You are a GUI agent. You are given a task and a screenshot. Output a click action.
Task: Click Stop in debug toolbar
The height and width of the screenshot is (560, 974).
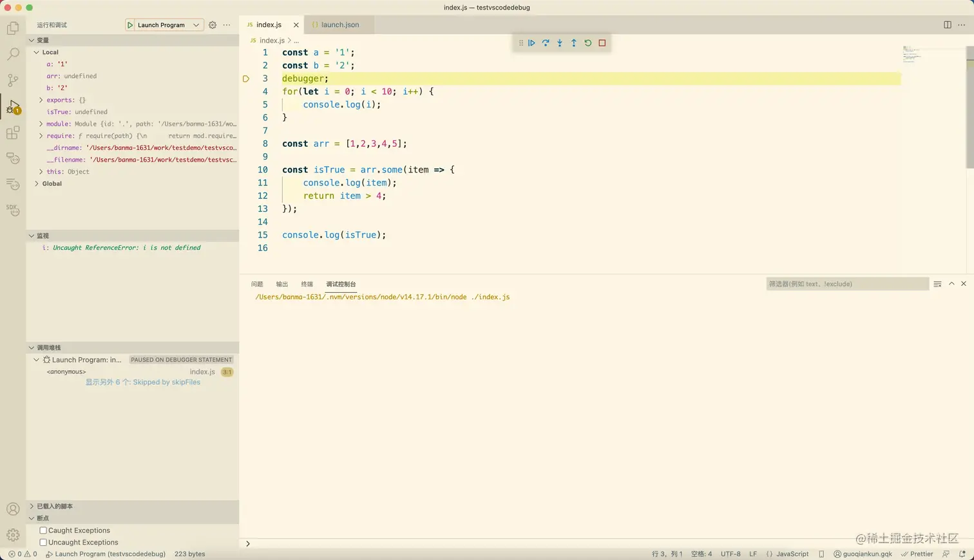602,43
